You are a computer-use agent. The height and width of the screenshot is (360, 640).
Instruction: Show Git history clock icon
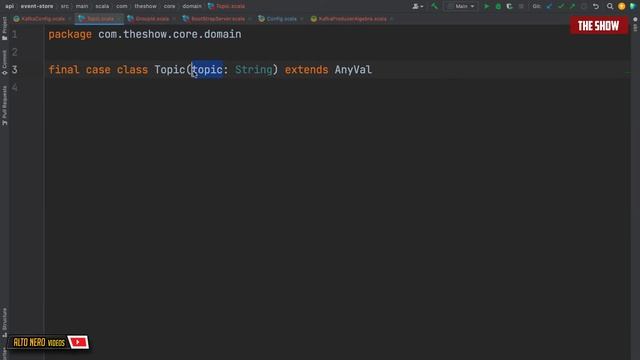pyautogui.click(x=584, y=6)
